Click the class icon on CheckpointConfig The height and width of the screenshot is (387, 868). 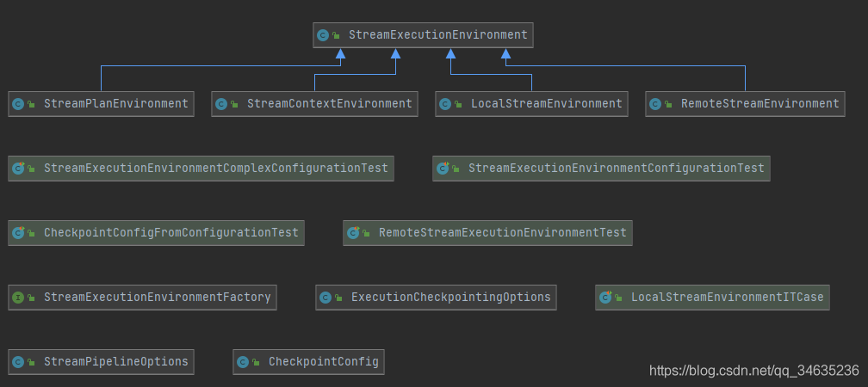tap(243, 362)
